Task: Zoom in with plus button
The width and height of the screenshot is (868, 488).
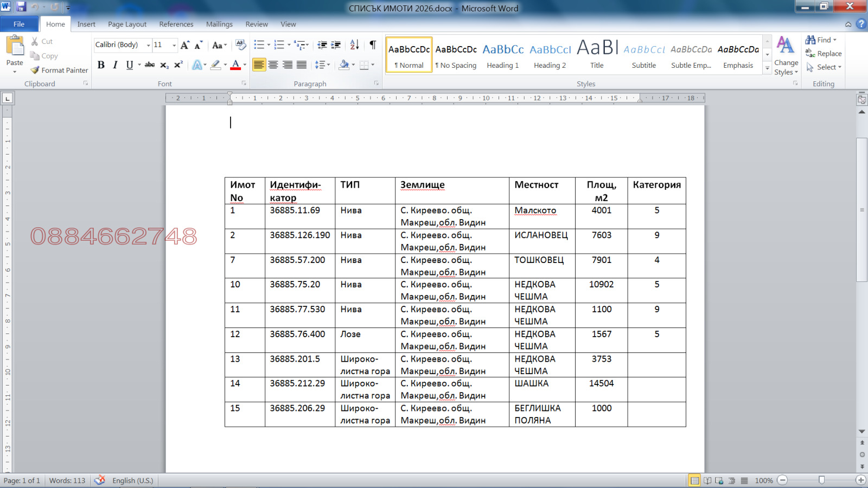Action: (860, 480)
